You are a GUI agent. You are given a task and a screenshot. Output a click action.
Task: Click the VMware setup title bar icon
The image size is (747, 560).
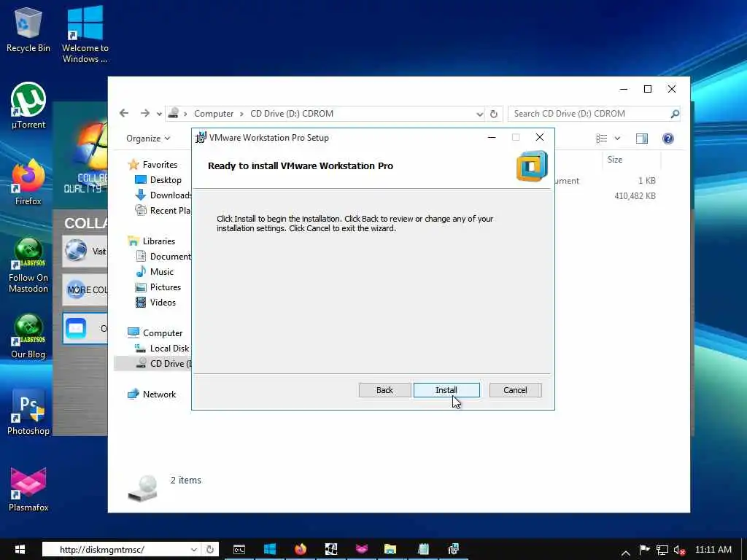(x=201, y=137)
